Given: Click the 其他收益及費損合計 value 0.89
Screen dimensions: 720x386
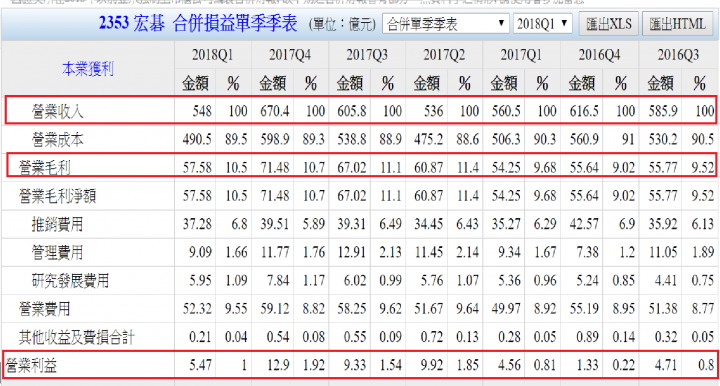Looking at the screenshot, I should tap(587, 337).
